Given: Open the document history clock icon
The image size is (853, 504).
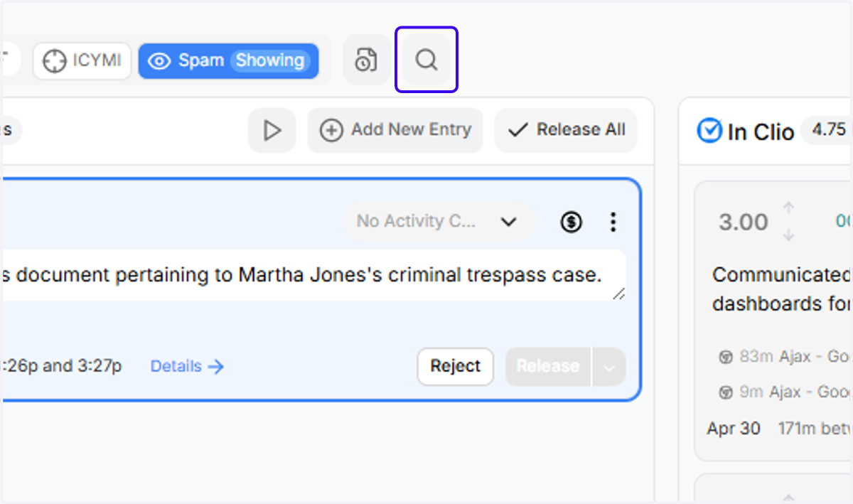Looking at the screenshot, I should click(x=366, y=60).
